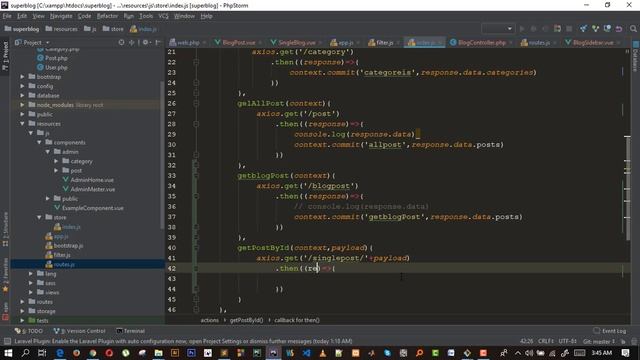
Task: Expand the lang folder
Action: click(x=31, y=274)
